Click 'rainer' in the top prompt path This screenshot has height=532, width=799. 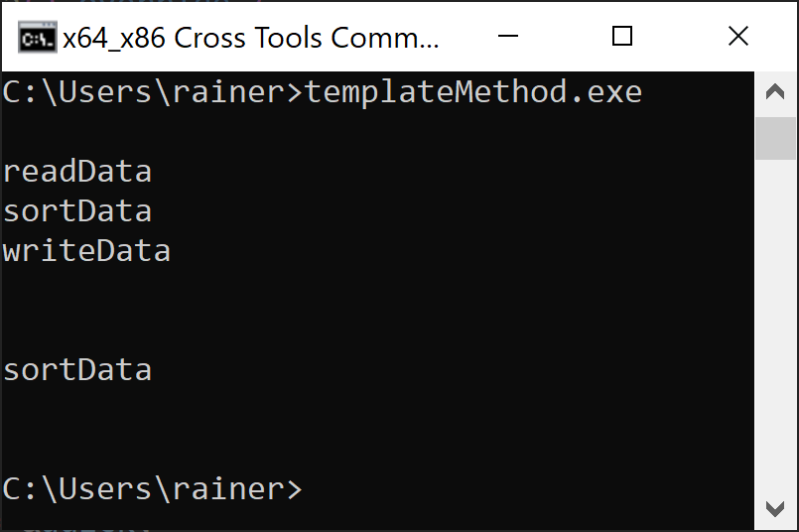click(x=228, y=91)
